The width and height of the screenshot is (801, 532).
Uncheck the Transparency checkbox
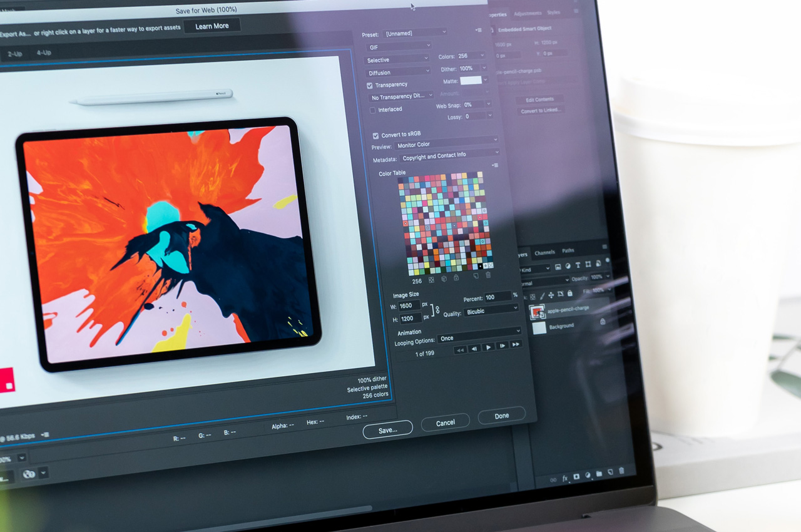[370, 85]
